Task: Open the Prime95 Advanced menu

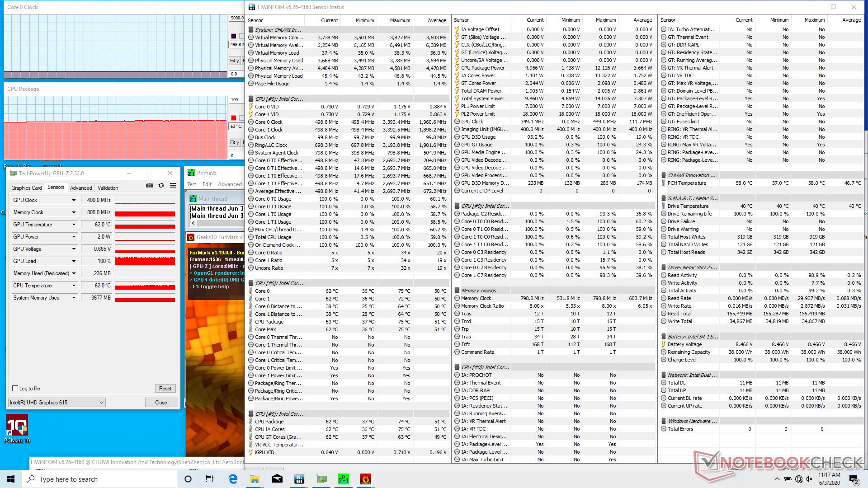Action: [230, 184]
